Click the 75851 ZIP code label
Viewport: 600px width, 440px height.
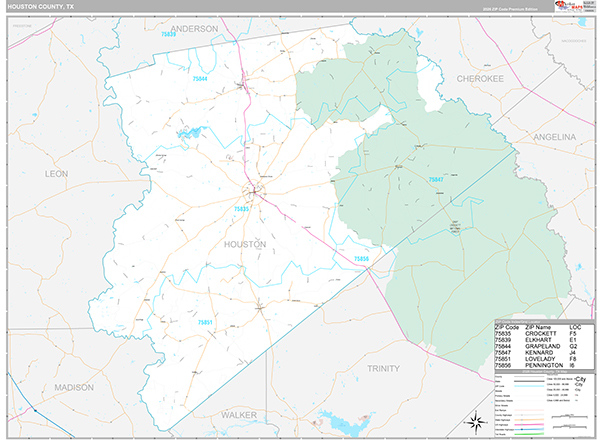pyautogui.click(x=203, y=322)
